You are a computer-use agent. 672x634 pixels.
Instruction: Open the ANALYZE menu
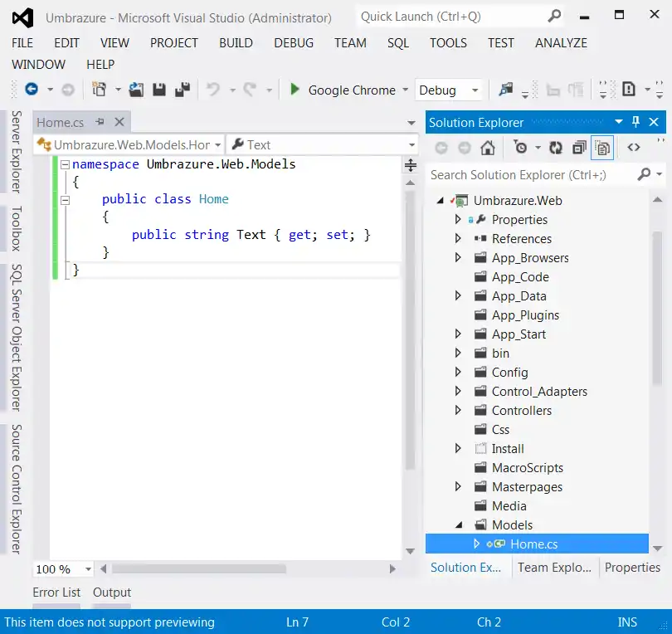pos(561,43)
